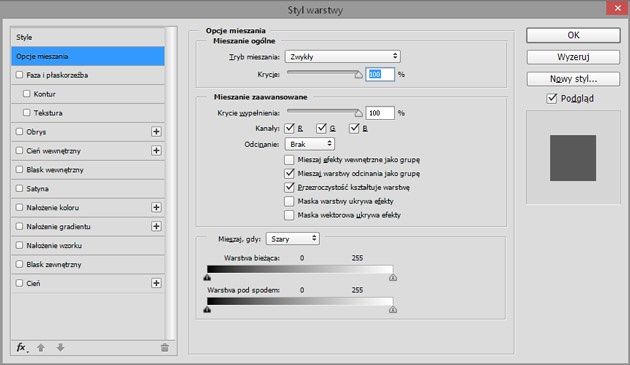Check Maska warstwy ukrywa efekty

(x=289, y=201)
